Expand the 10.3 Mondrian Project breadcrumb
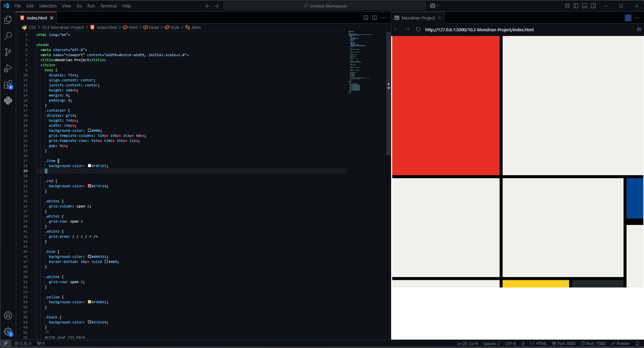Viewport: 644px width, 348px height. tap(63, 27)
